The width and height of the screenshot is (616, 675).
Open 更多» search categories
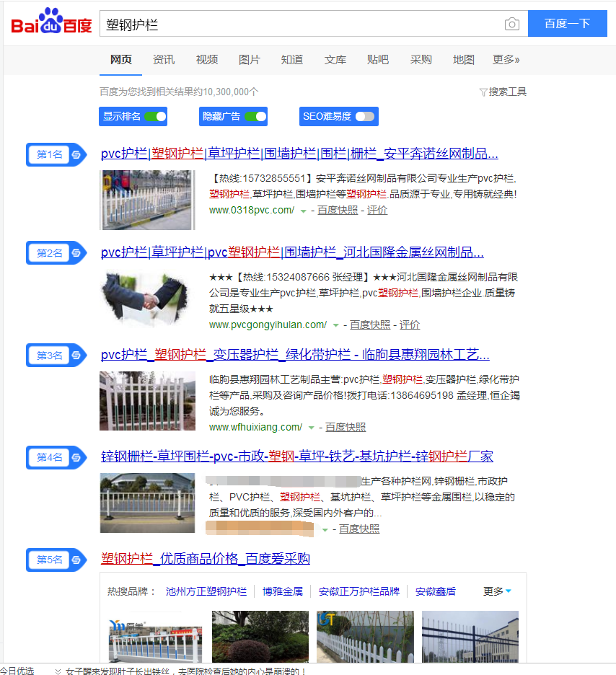[506, 59]
